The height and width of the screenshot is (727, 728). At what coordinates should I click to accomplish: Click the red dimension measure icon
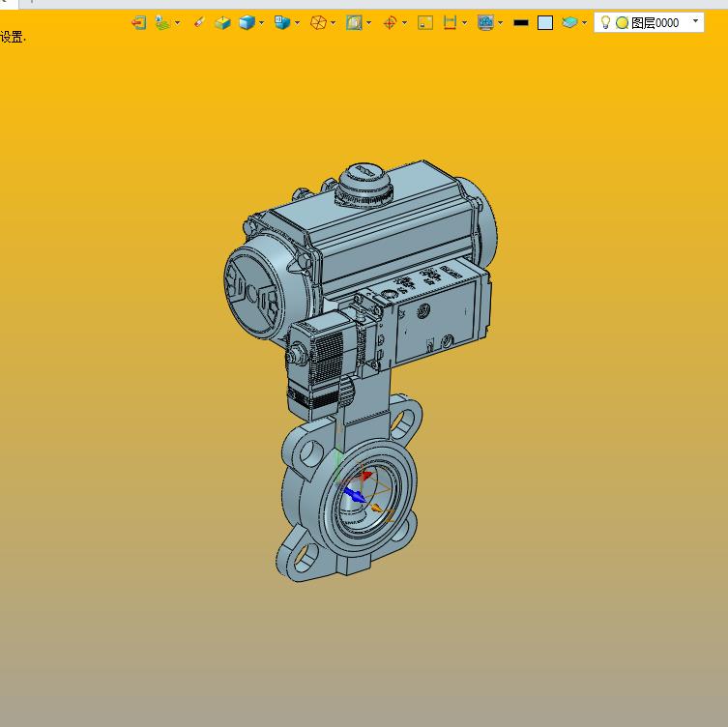coord(450,22)
